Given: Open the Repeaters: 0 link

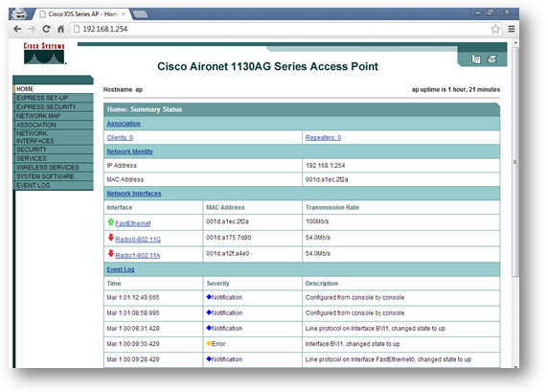Looking at the screenshot, I should [x=323, y=137].
